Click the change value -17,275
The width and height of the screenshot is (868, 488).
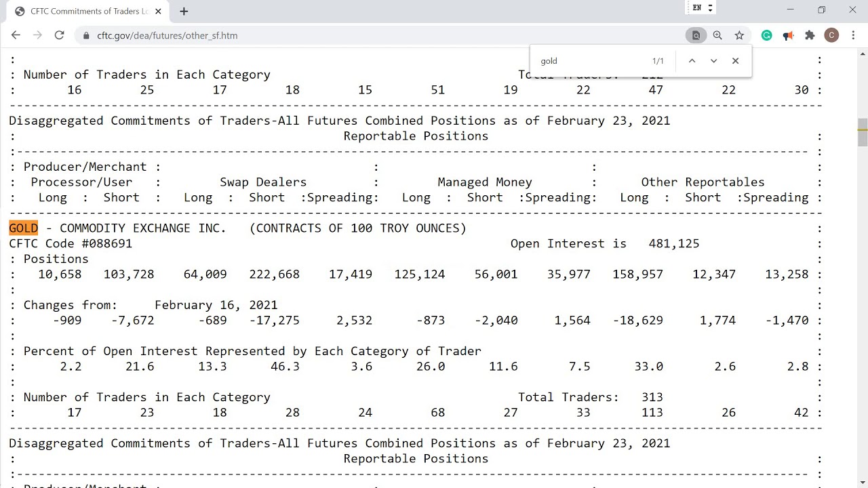pos(274,320)
